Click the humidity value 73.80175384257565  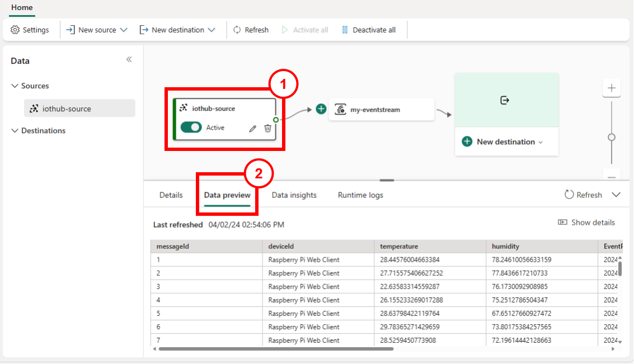point(521,327)
